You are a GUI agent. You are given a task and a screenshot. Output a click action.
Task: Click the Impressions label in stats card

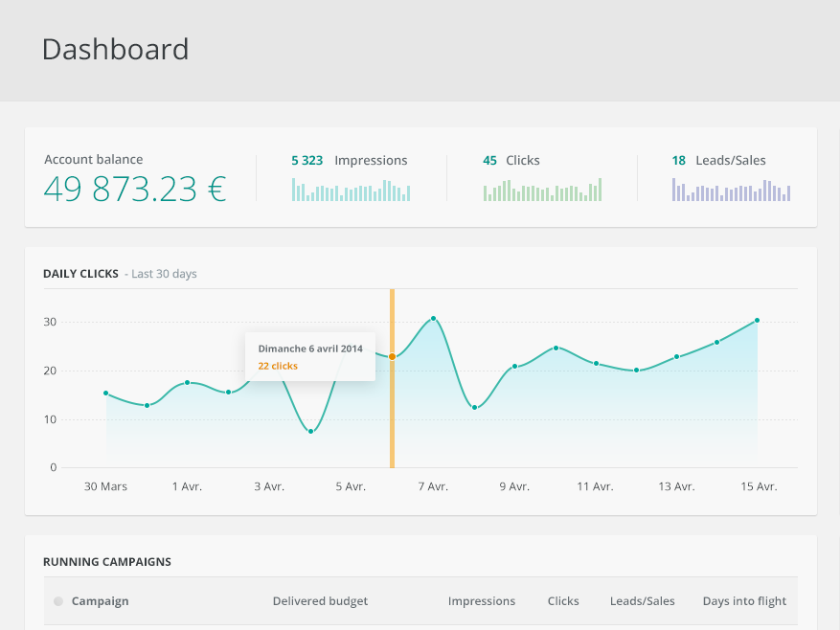click(x=371, y=160)
